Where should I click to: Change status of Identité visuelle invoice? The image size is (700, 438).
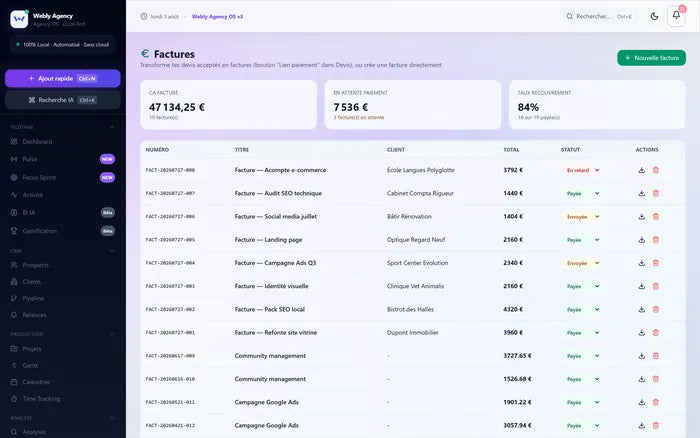(x=583, y=286)
